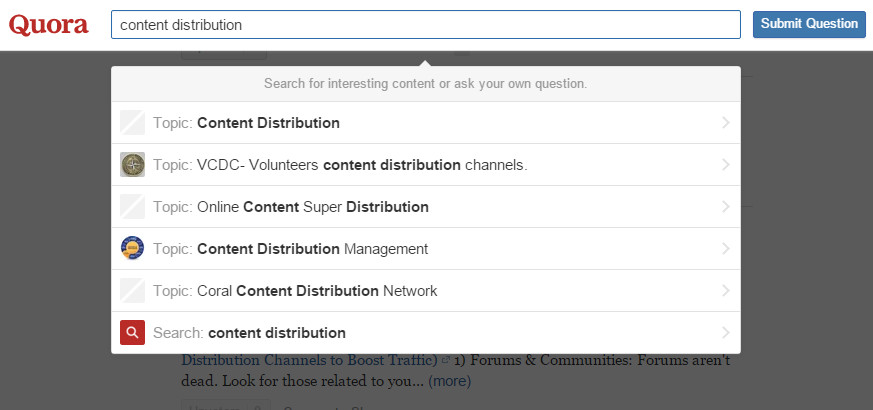
Task: Click chevron on 'Content Distribution' topic row
Action: pos(725,123)
